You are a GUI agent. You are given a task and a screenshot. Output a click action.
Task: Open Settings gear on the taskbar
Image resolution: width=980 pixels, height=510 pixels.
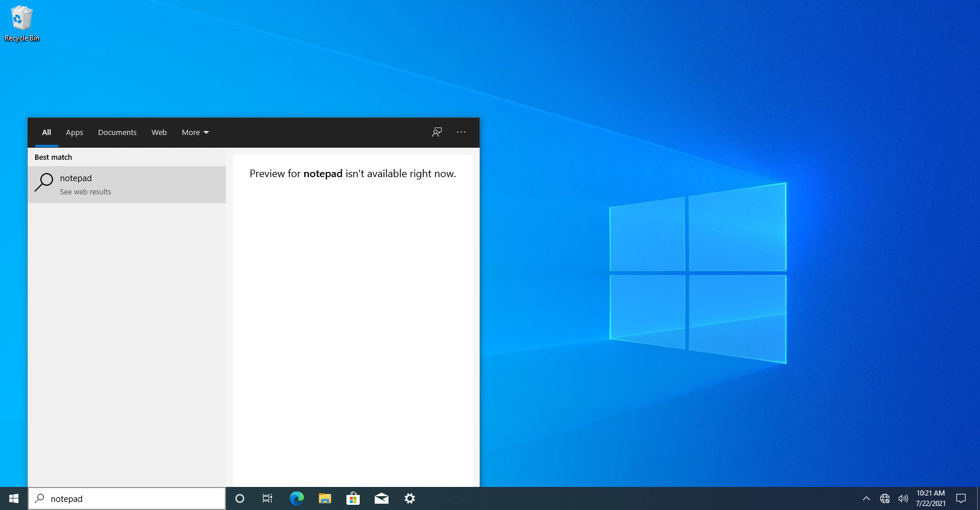pos(409,498)
